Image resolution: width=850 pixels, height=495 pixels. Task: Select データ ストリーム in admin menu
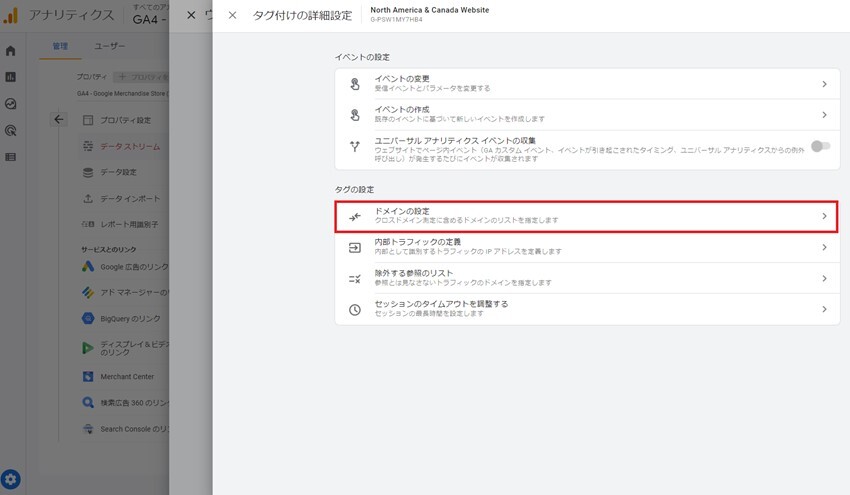click(129, 147)
